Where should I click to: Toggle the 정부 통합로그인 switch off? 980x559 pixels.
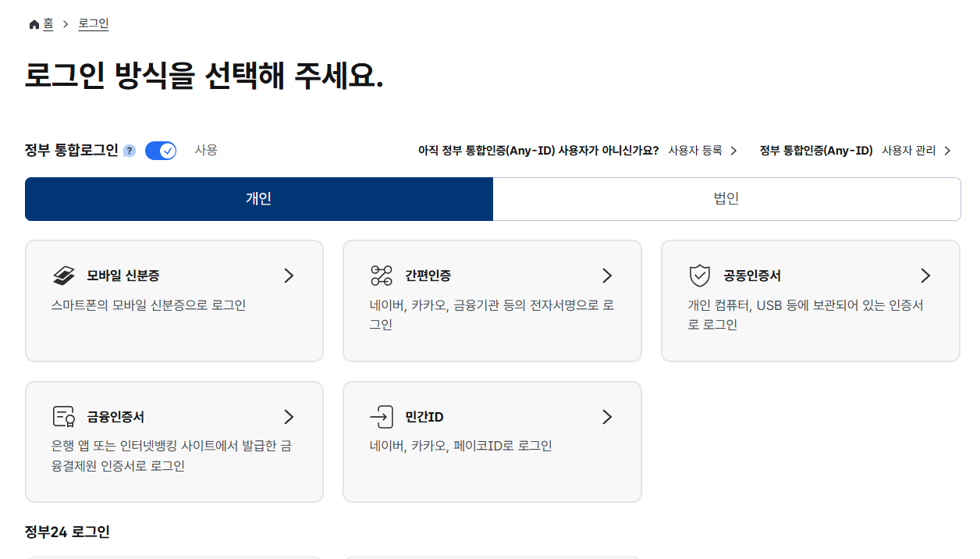click(161, 151)
